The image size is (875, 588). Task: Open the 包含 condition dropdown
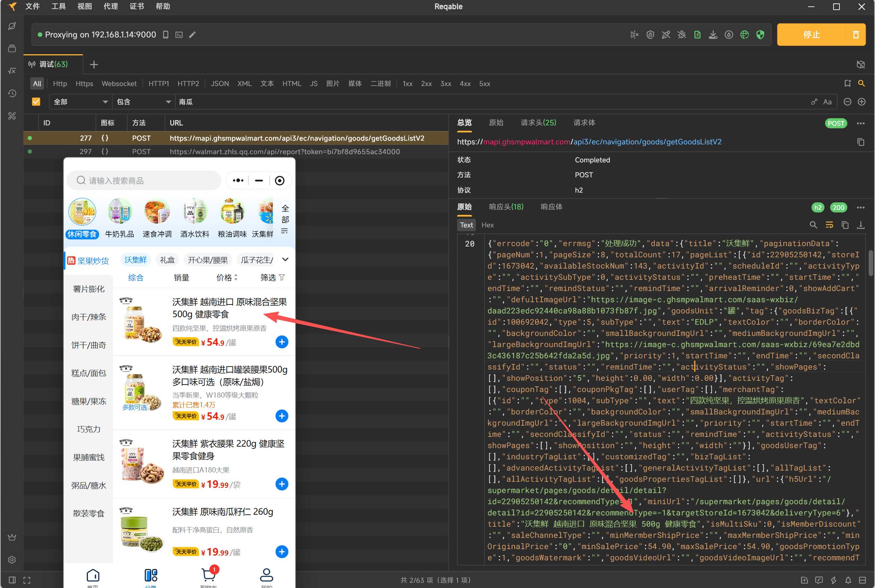click(x=143, y=102)
